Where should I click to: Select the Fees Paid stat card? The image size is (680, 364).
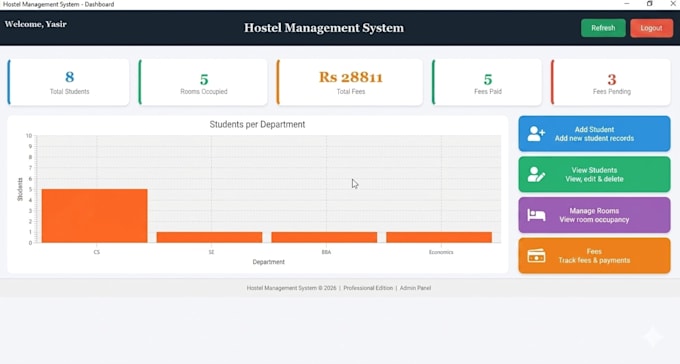click(x=487, y=82)
